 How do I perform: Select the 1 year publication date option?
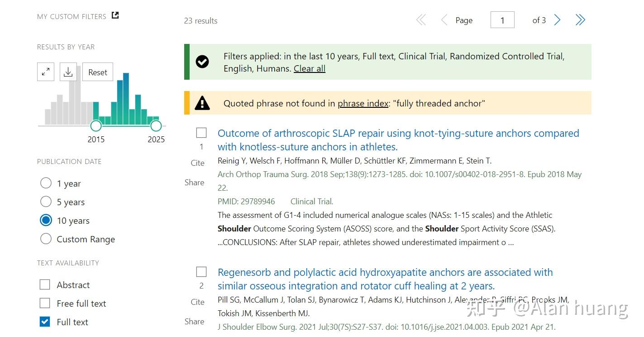(46, 183)
